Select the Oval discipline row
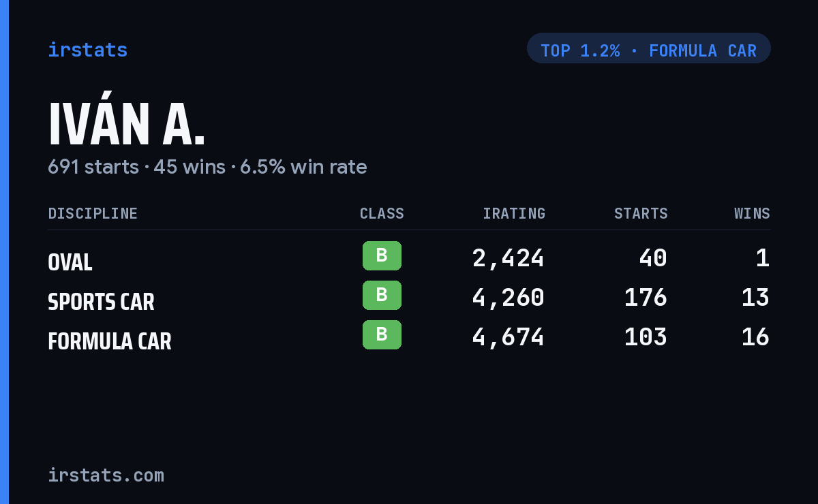Image resolution: width=818 pixels, height=504 pixels. (x=409, y=258)
